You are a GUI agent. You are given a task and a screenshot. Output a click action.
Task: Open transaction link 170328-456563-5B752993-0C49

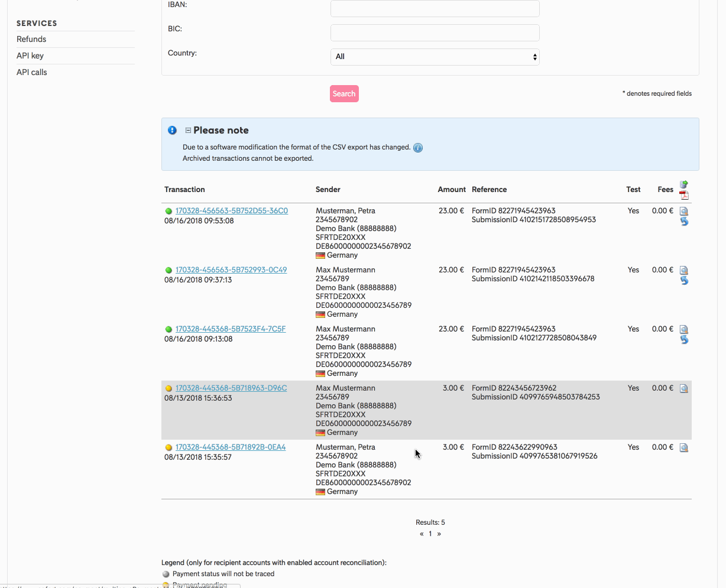coord(231,270)
